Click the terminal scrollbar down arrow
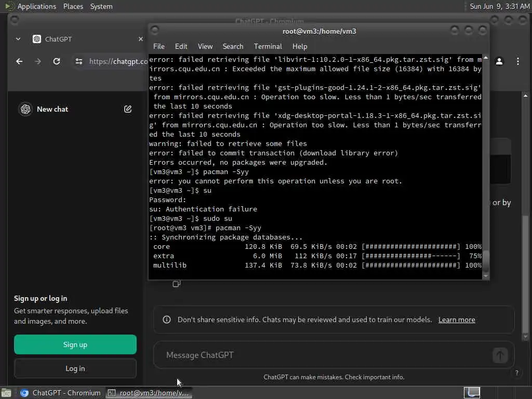532x399 pixels. click(x=486, y=276)
